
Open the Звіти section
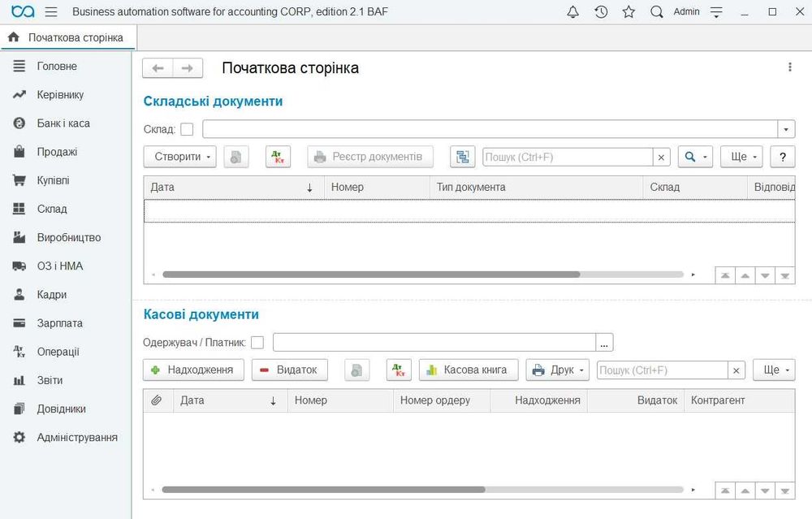tap(50, 380)
